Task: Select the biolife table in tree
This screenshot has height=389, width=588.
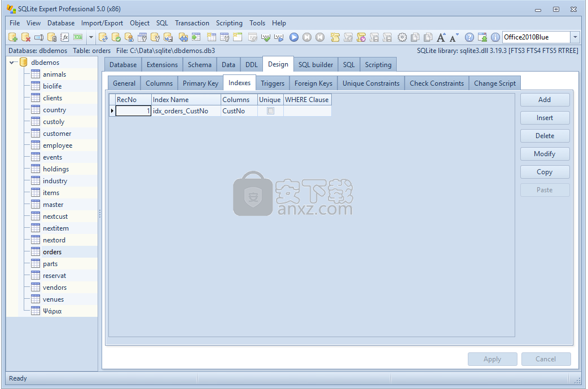Action: (x=52, y=86)
